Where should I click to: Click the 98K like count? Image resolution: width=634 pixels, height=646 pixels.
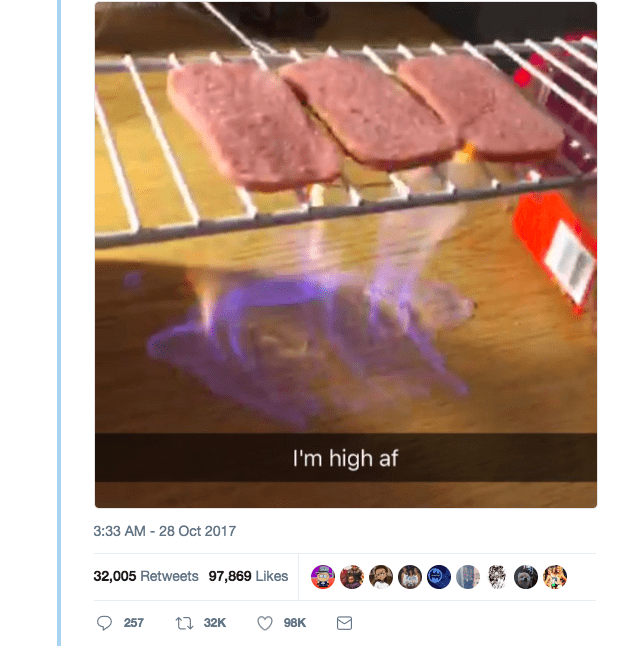295,623
